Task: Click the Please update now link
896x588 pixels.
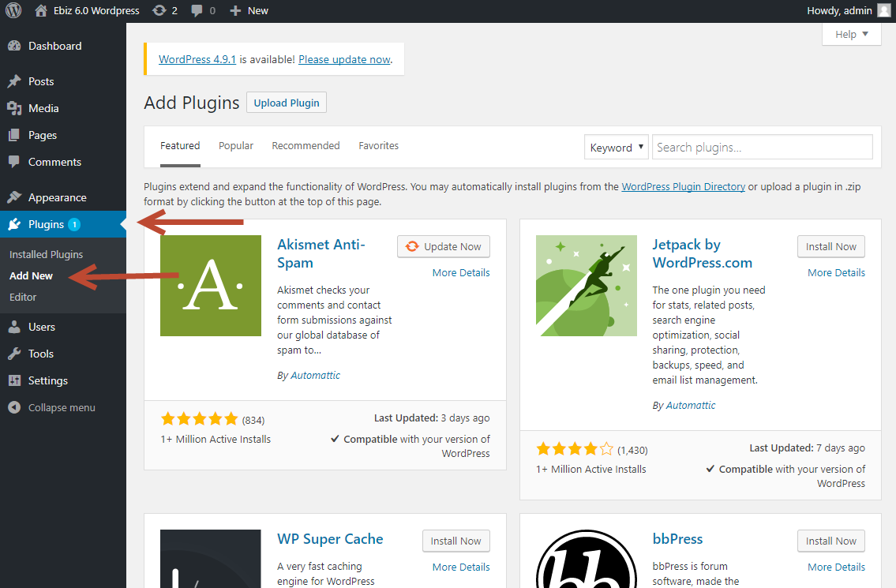Action: pyautogui.click(x=344, y=59)
